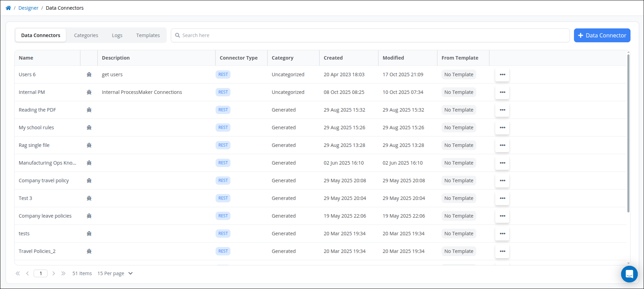Jump to the last page arrow
644x289 pixels.
tap(63, 273)
